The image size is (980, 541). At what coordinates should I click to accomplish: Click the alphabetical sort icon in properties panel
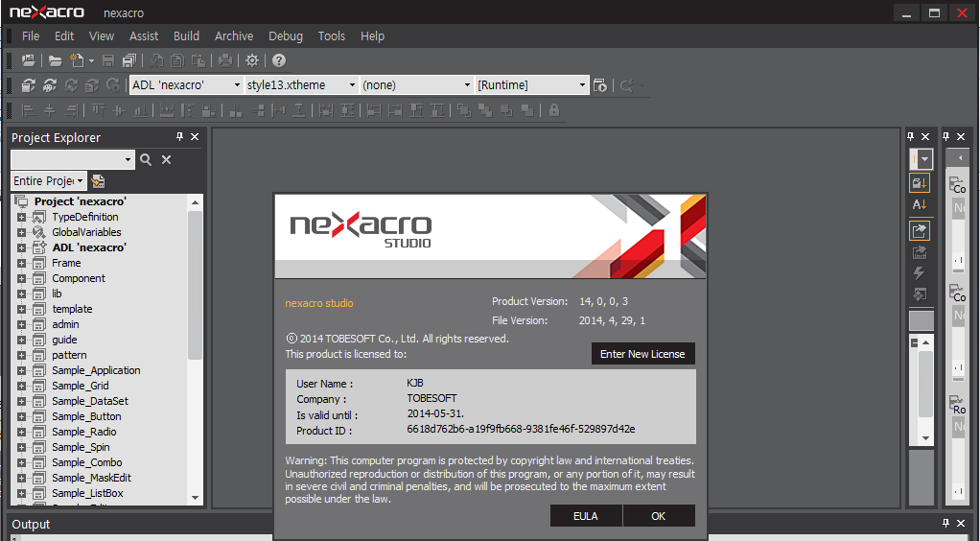[920, 205]
